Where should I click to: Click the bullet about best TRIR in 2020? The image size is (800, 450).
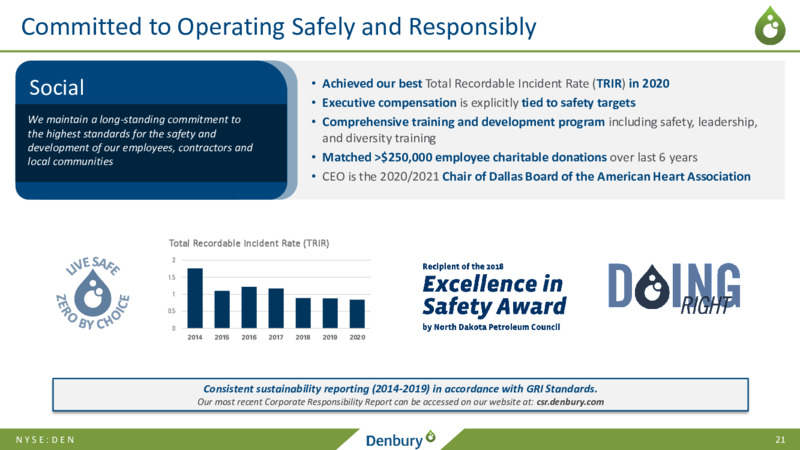point(495,83)
